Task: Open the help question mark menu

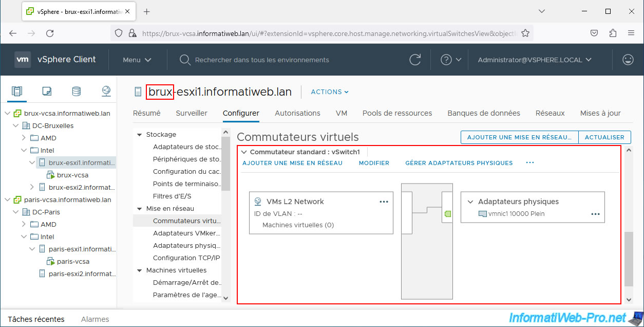Action: point(451,60)
